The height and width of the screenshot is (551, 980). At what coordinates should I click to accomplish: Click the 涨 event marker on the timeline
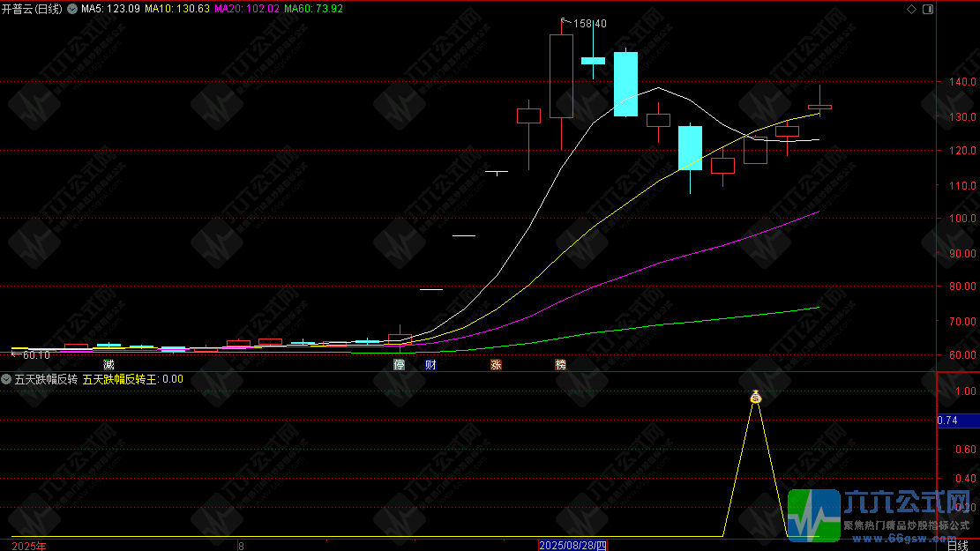tap(496, 365)
